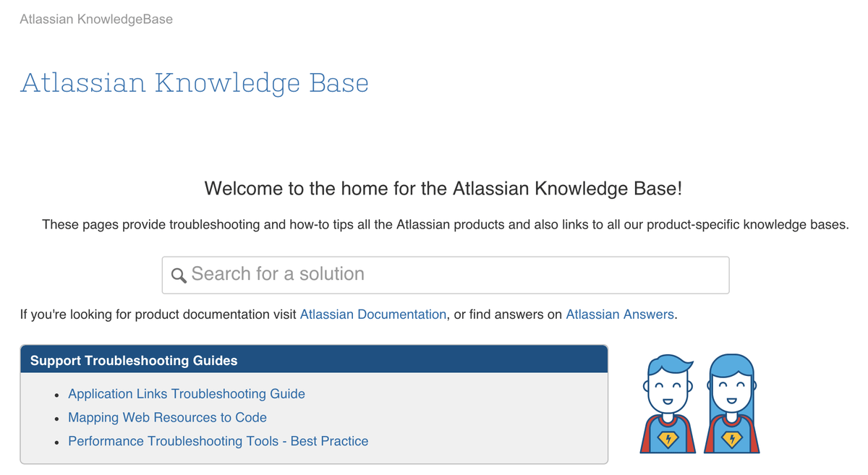
Task: Click the 'Atlassian Knowledge Base' page title
Action: pos(195,82)
